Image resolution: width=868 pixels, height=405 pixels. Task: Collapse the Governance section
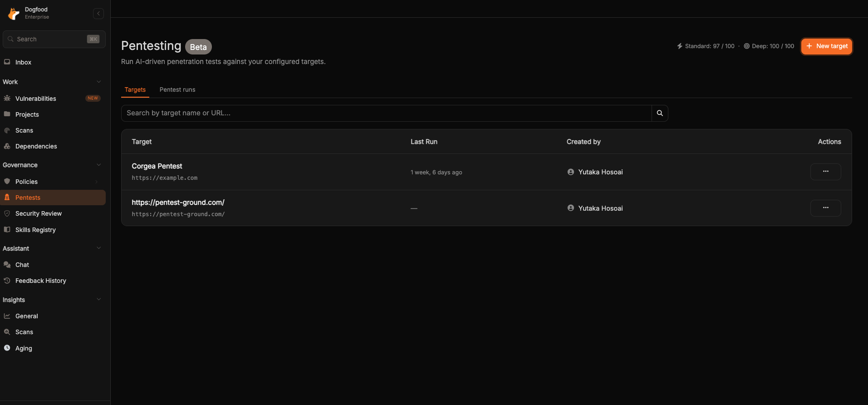point(99,165)
